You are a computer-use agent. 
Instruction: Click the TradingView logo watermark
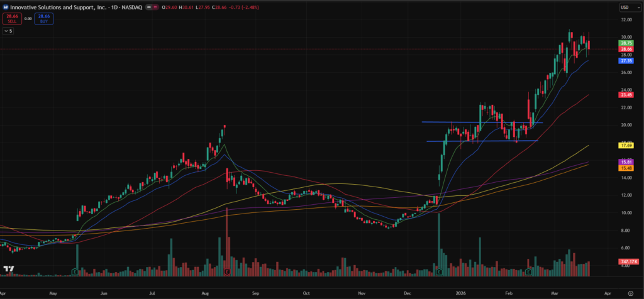(8, 271)
